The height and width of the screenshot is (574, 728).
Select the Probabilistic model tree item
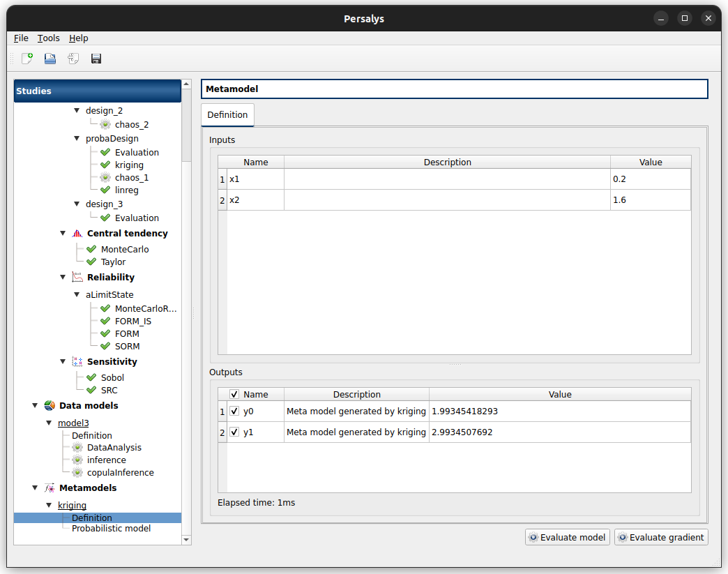(x=111, y=529)
